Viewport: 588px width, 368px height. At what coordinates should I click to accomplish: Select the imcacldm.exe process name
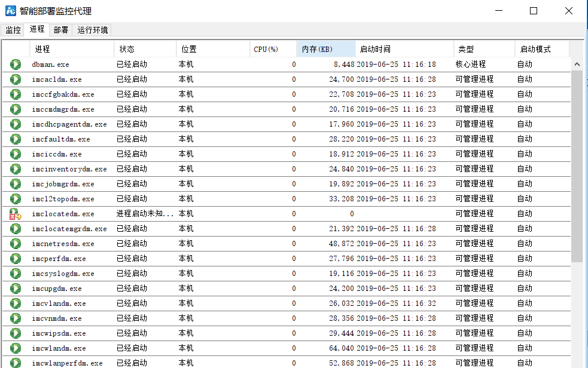(x=57, y=79)
